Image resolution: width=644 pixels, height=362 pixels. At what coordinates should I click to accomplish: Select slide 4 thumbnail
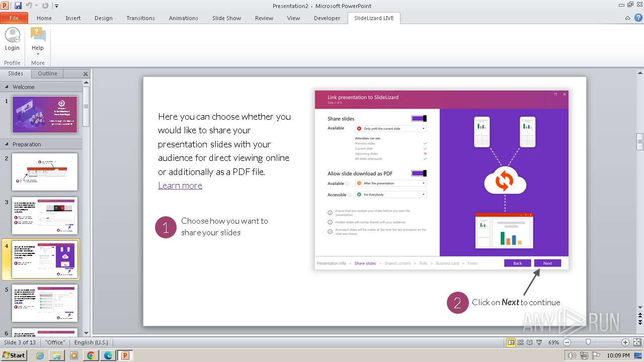pyautogui.click(x=45, y=259)
